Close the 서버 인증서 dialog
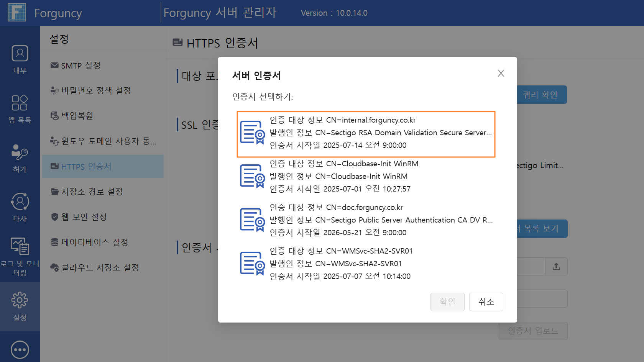644x362 pixels. (501, 73)
